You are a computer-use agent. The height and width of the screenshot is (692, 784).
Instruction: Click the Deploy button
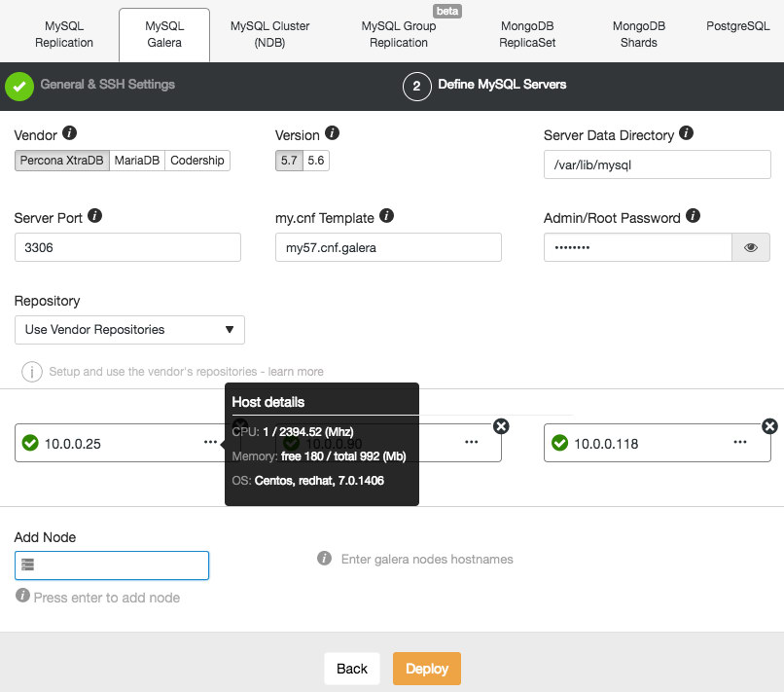pyautogui.click(x=427, y=669)
